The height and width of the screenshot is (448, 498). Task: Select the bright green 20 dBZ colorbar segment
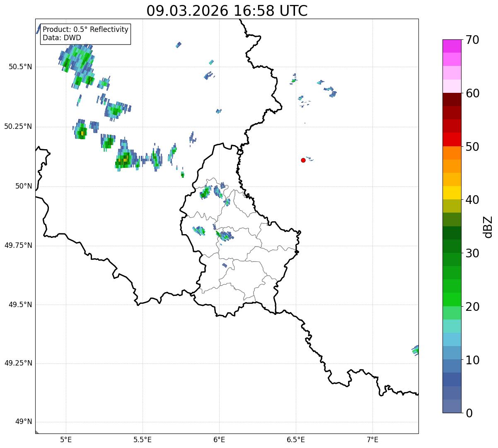coord(452,299)
